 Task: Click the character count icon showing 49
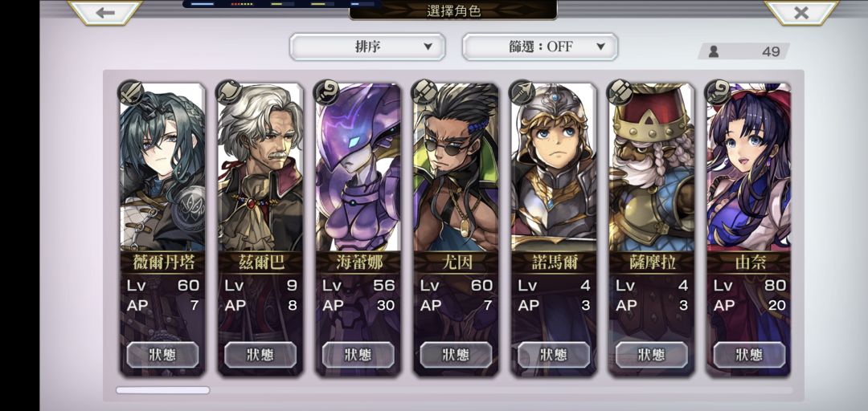pos(714,51)
